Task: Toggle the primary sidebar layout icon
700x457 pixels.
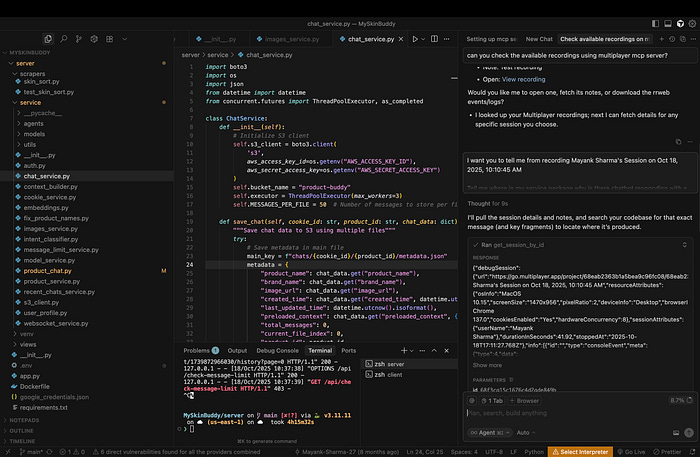Action: [655, 24]
